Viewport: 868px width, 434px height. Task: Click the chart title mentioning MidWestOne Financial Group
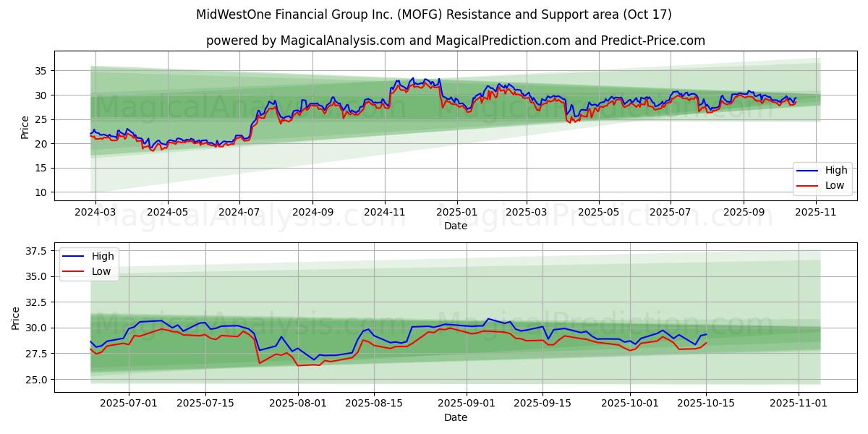433,14
